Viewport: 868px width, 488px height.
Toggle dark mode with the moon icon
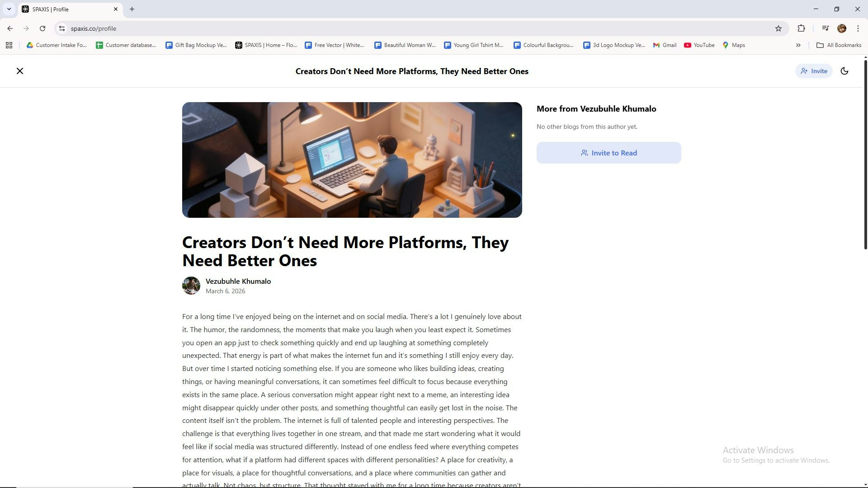click(x=844, y=71)
